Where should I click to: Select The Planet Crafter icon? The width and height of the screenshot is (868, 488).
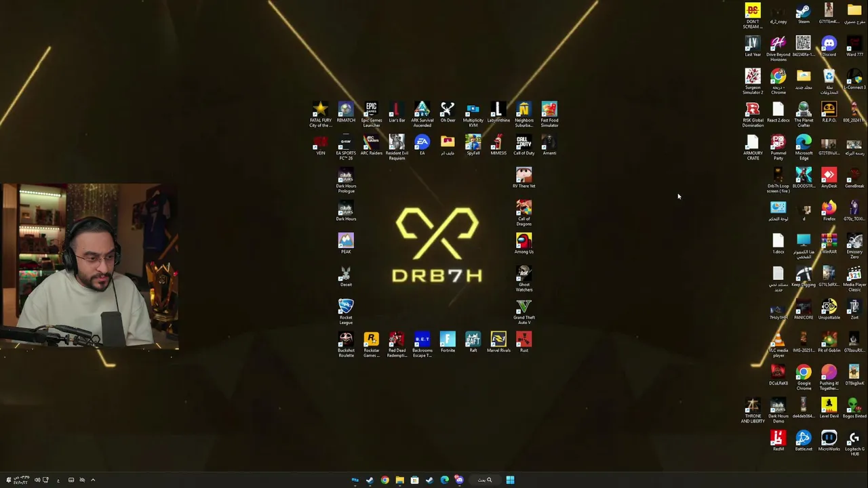coord(804,115)
